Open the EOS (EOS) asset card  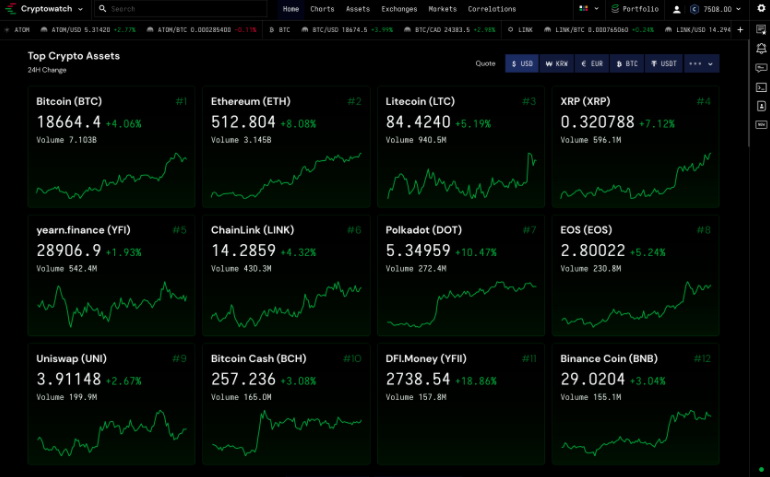point(635,275)
